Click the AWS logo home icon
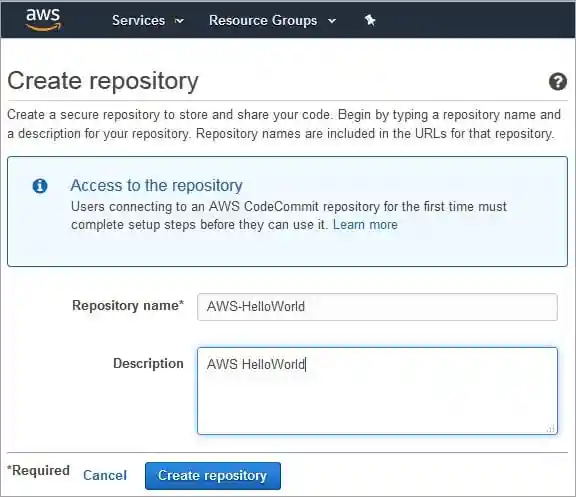 coord(43,19)
